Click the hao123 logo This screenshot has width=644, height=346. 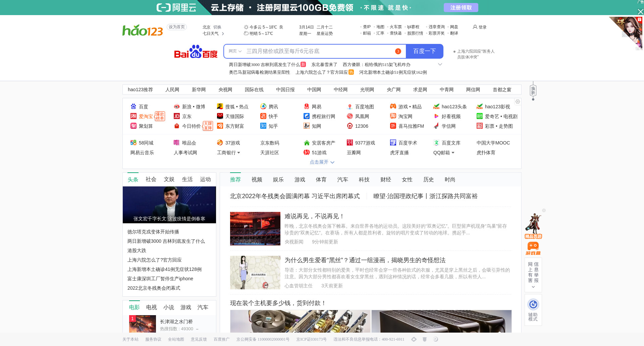point(143,30)
